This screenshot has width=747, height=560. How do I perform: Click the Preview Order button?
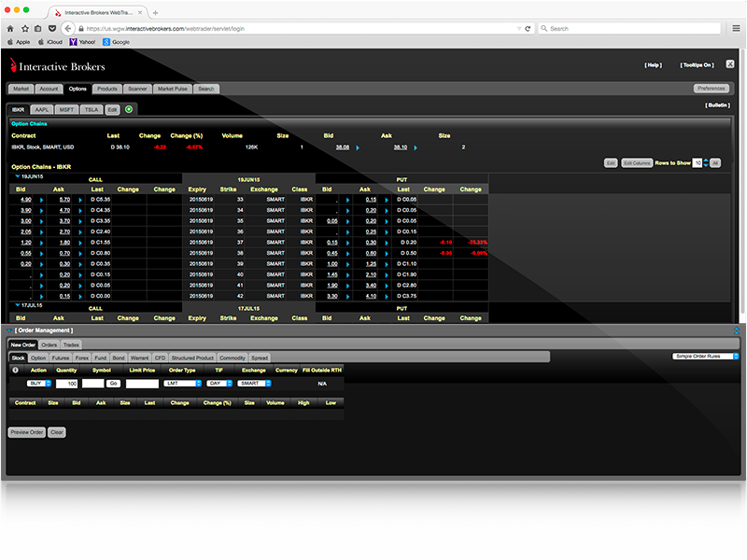pos(27,432)
